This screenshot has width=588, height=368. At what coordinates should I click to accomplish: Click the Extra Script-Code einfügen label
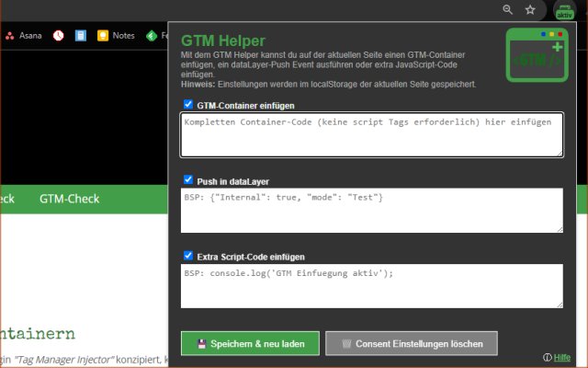251,258
